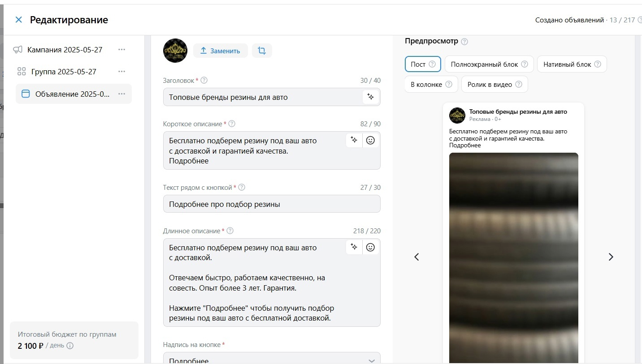Open emoji picker in Короткое описание field
The image size is (642, 364).
click(x=370, y=140)
